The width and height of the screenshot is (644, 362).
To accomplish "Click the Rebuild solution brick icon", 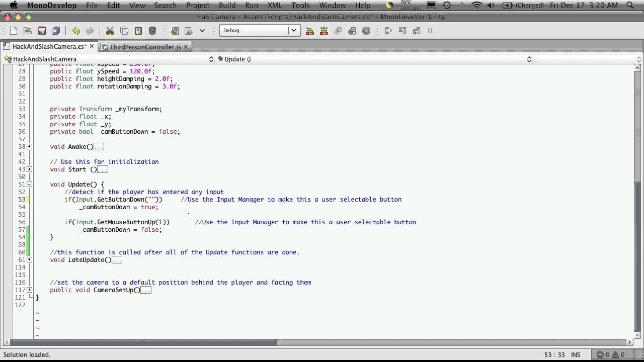I will coord(324,31).
